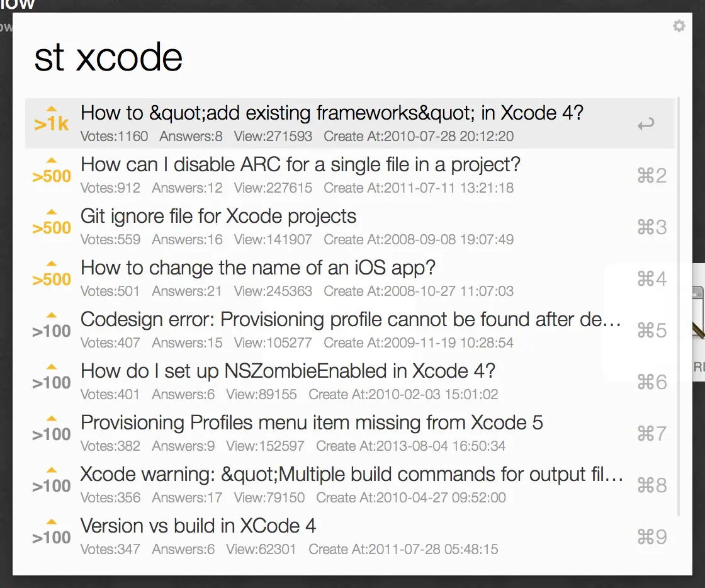Viewport: 705px width, 588px height.
Task: Click vote badge of iOS app name question
Action: (51, 274)
